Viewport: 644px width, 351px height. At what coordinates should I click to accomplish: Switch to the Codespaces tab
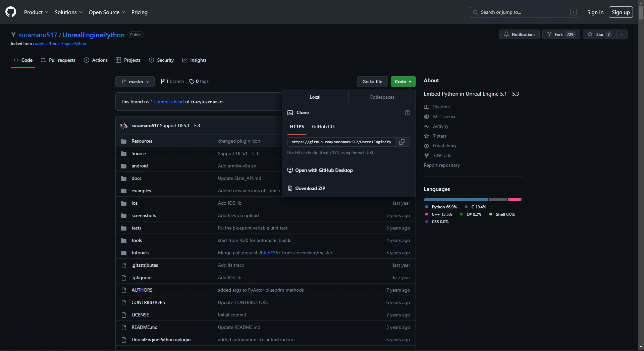382,97
